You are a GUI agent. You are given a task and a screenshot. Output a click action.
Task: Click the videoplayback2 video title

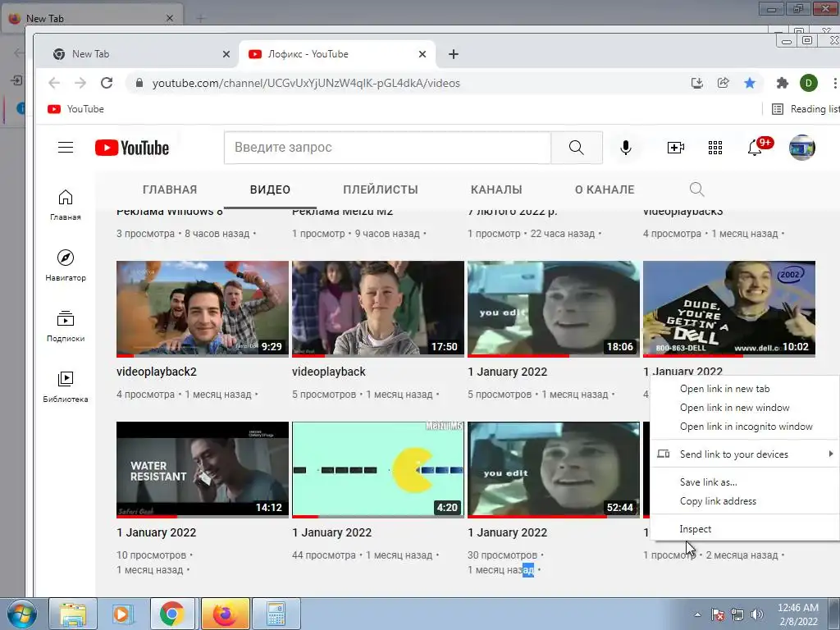(157, 372)
